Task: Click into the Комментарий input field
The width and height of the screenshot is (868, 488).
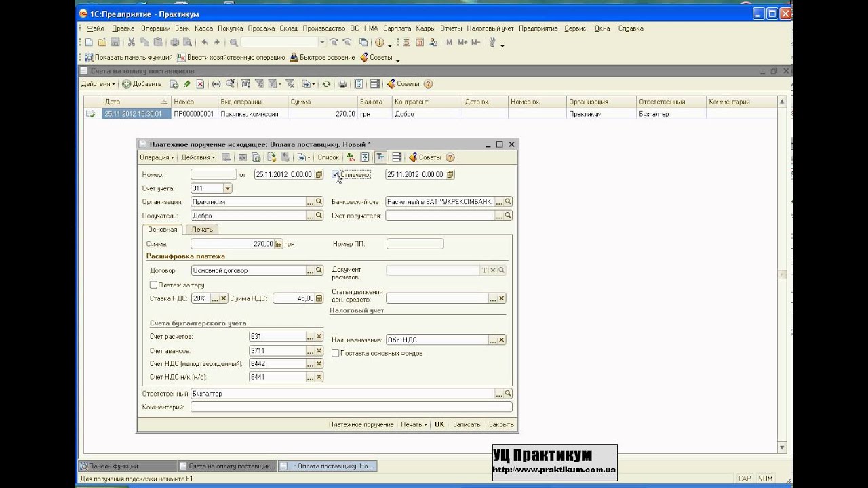Action: coord(351,407)
